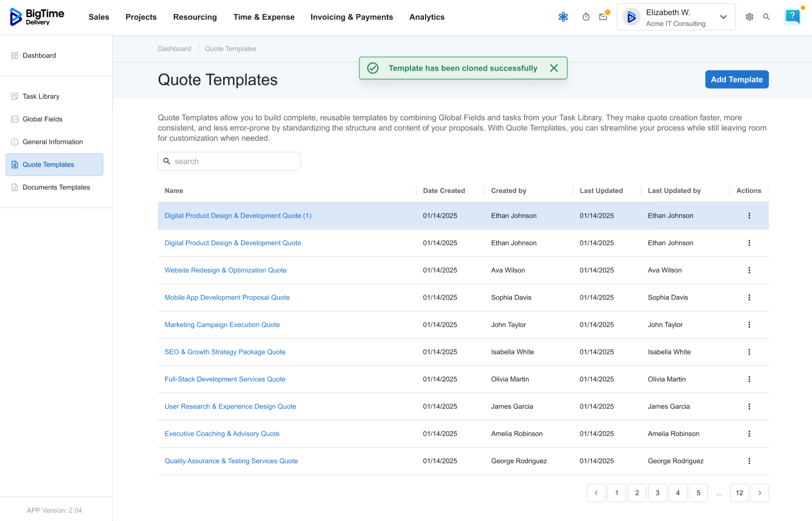The image size is (812, 521).
Task: Open the Mobile App Development Proposal Quote link
Action: (227, 298)
